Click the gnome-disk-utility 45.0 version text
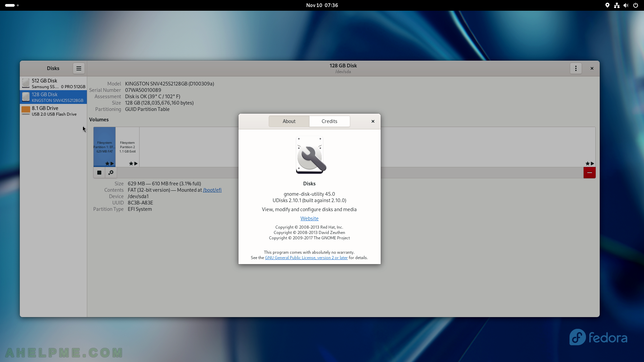644x362 pixels. click(x=309, y=194)
